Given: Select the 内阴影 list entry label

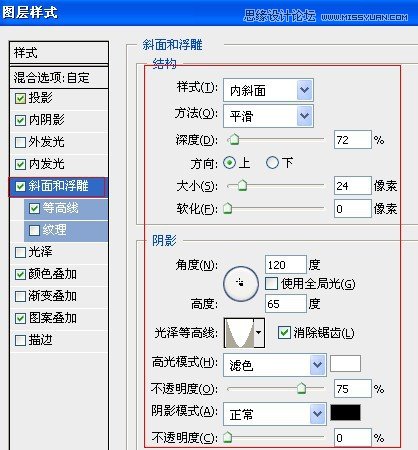Looking at the screenshot, I should coord(46,120).
